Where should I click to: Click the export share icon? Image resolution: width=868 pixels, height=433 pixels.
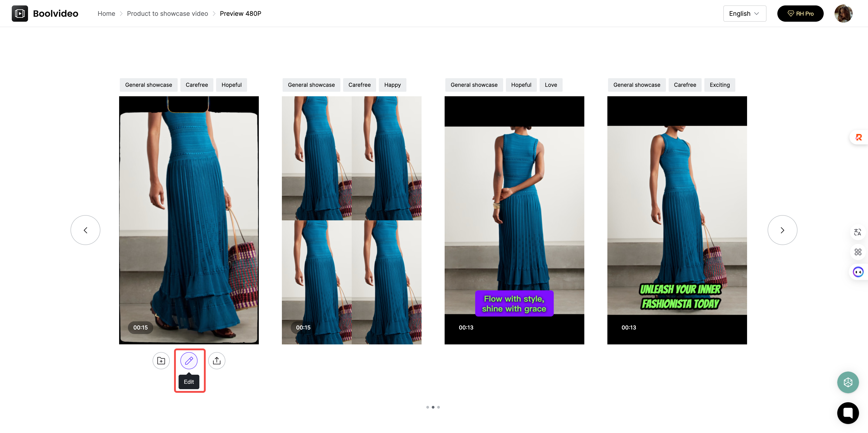[x=217, y=361]
